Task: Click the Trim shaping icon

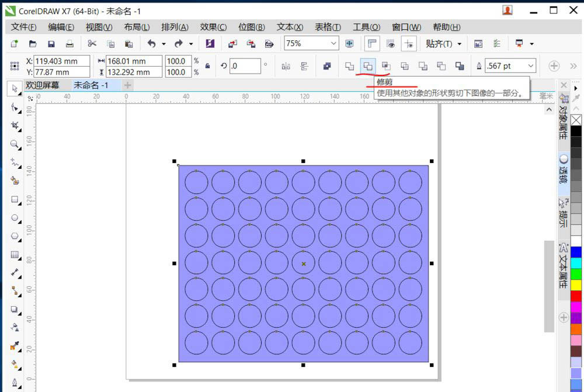Action: [368, 66]
